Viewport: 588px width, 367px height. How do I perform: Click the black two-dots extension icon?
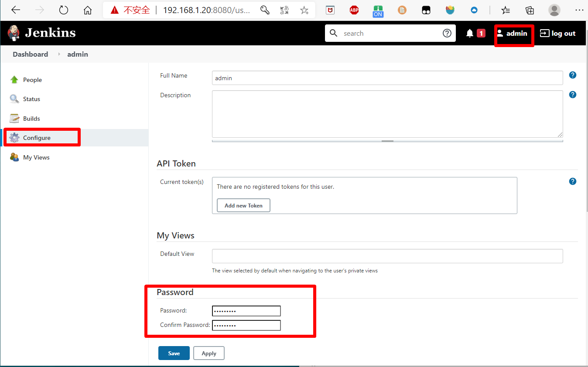point(426,10)
